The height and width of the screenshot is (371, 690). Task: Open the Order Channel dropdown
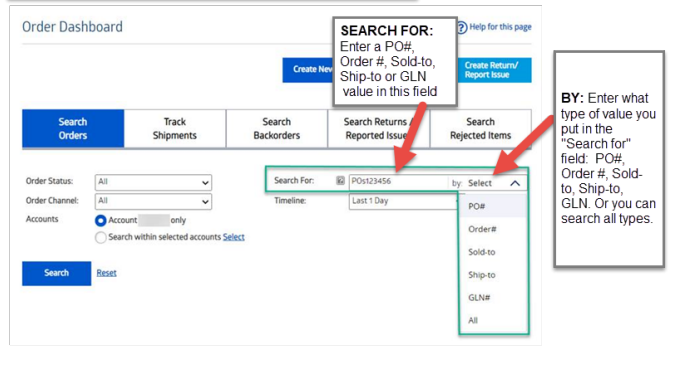point(153,202)
